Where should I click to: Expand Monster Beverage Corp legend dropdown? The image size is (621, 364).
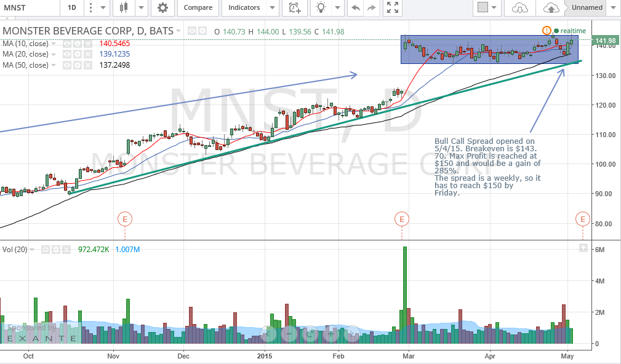pos(178,31)
